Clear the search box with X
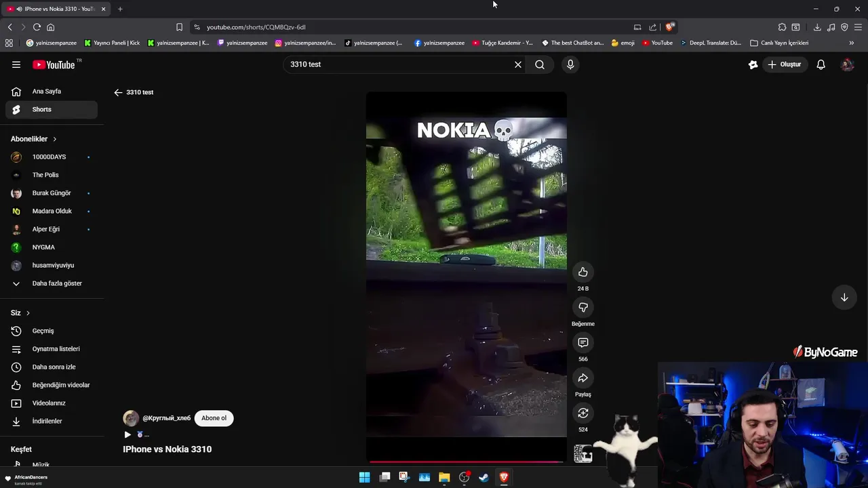The width and height of the screenshot is (868, 488). (518, 64)
